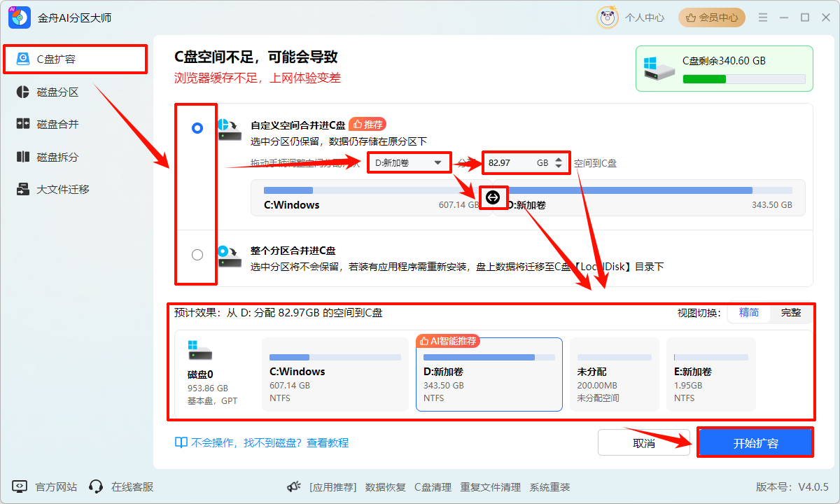Increase GB value with the stepper arrow
The image size is (840, 504).
[x=559, y=158]
